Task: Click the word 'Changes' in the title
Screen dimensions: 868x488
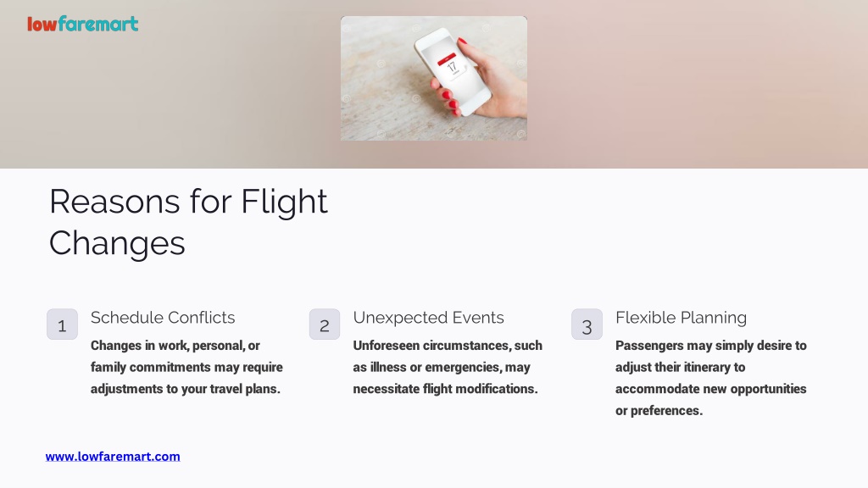Action: (x=117, y=243)
